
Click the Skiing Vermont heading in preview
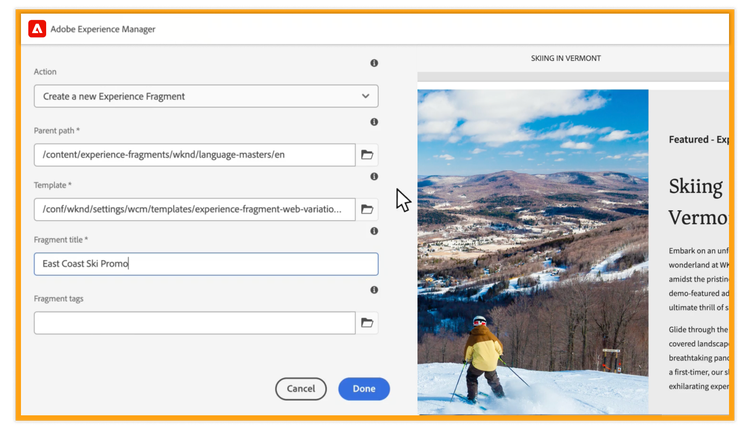[695, 201]
